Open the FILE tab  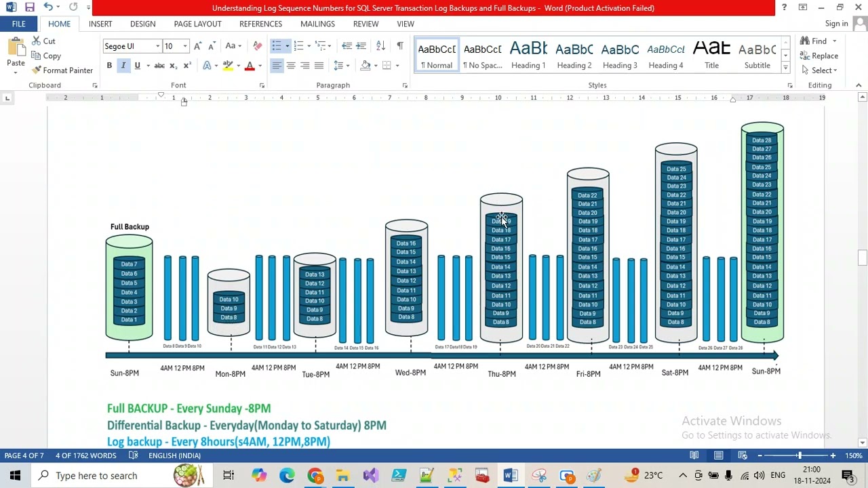pyautogui.click(x=18, y=24)
